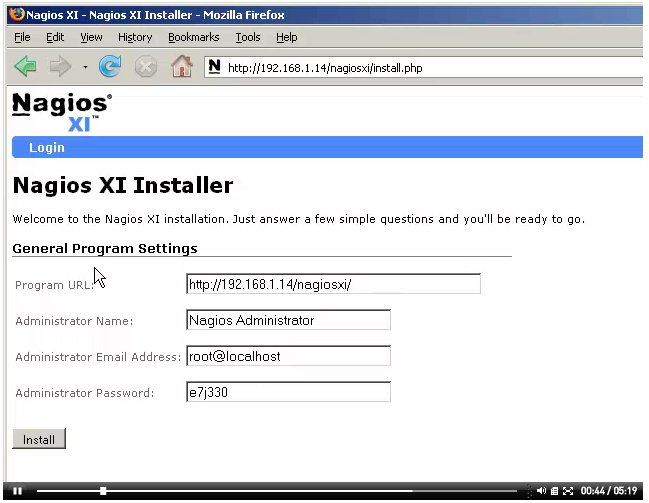Click the Nagios favicon in address bar
The height and width of the screenshot is (503, 649).
[214, 67]
